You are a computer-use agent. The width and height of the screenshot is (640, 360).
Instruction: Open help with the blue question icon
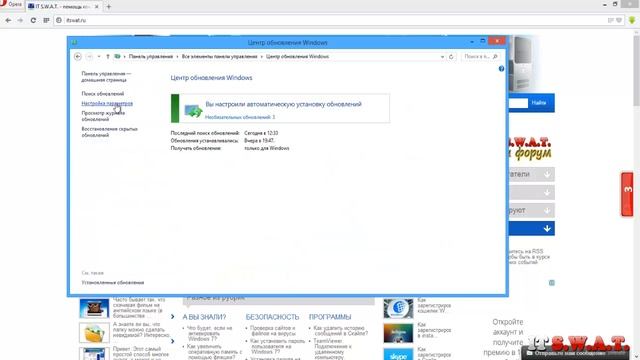(x=501, y=69)
